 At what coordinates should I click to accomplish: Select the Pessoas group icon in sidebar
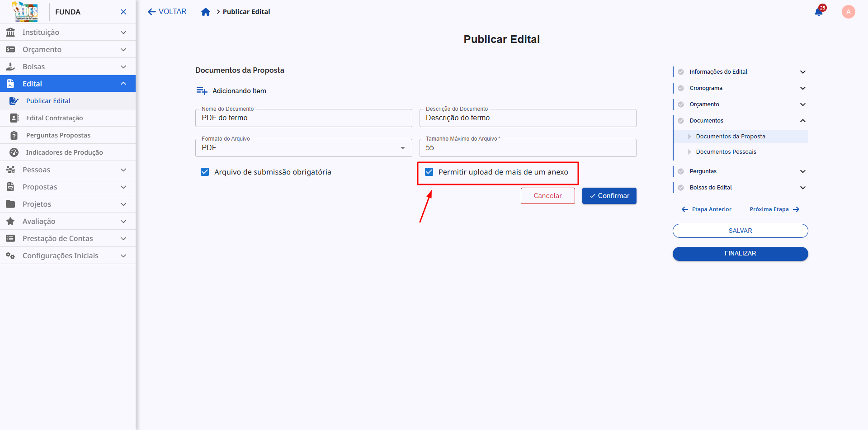point(10,170)
